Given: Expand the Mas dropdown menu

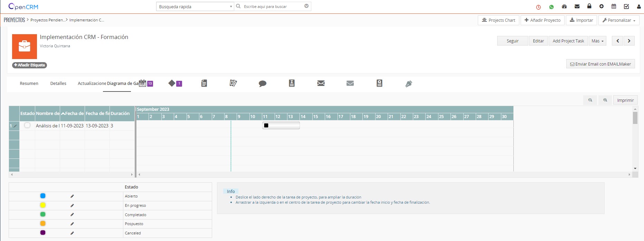Looking at the screenshot, I should pos(597,41).
